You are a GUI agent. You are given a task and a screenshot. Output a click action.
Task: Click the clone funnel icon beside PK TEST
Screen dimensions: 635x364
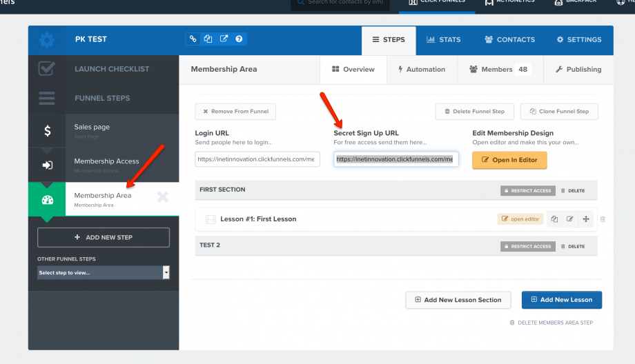(x=208, y=39)
